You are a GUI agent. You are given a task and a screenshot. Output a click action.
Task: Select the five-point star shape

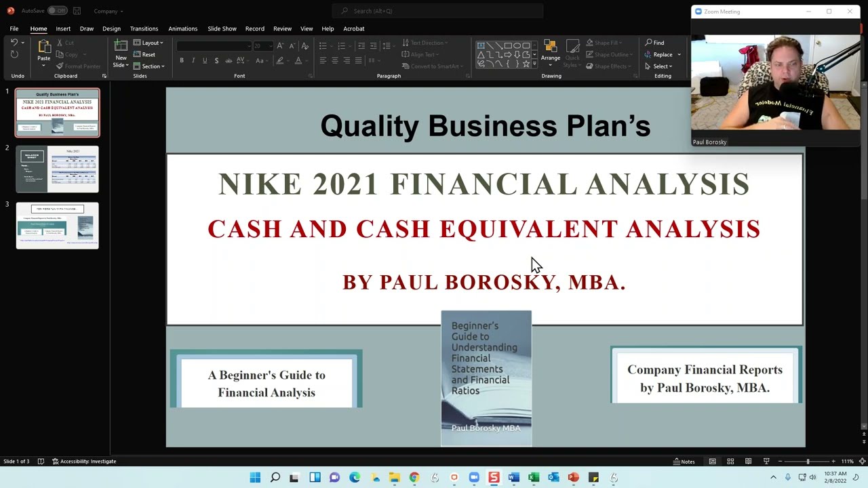[526, 64]
